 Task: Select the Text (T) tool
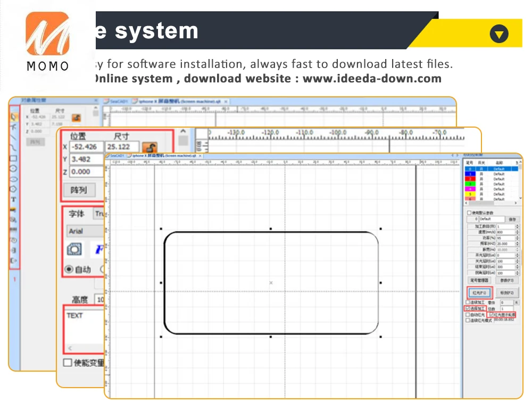pos(14,199)
